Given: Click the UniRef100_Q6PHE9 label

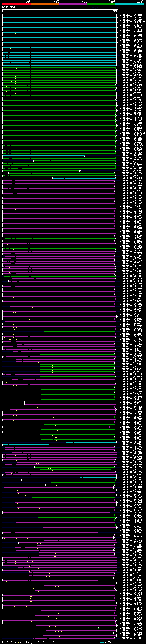Looking at the screenshot, I should pos(131,183).
